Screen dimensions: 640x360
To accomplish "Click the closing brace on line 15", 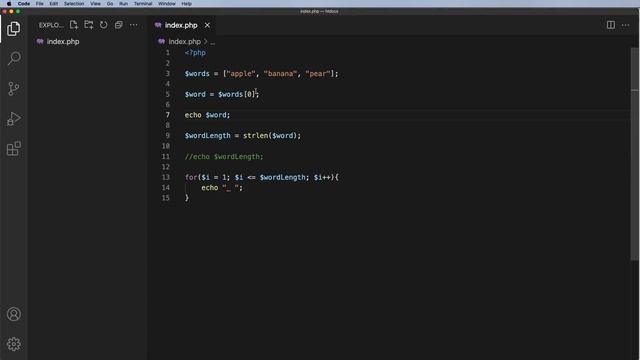I will point(187,198).
